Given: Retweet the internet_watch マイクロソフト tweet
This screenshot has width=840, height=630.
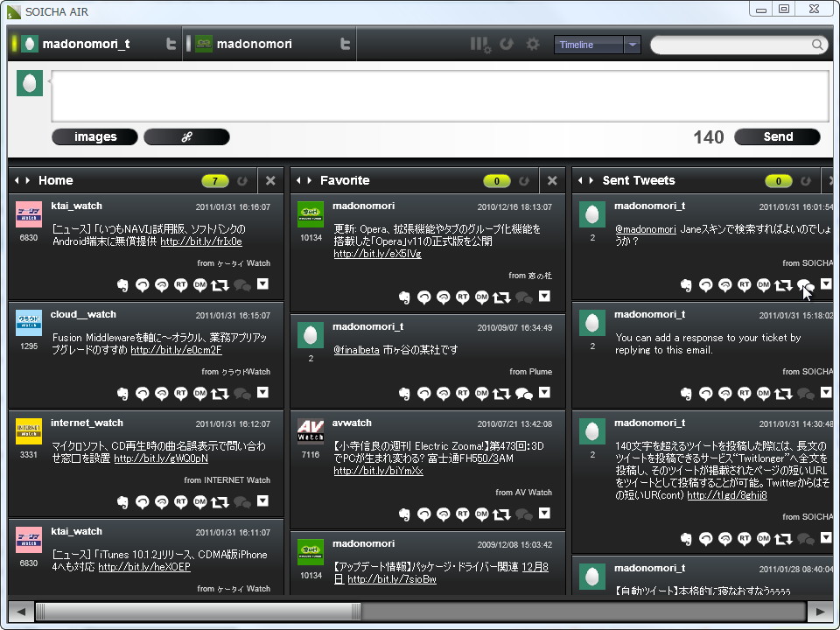Looking at the screenshot, I should [220, 502].
